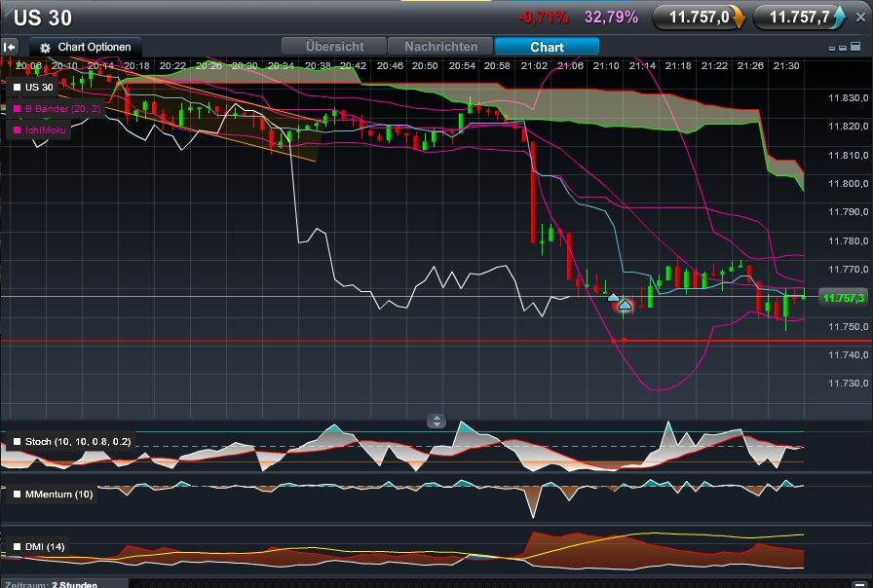Screen dimensions: 873x588
Task: Click the white square icon next to US 30
Action: (x=17, y=87)
